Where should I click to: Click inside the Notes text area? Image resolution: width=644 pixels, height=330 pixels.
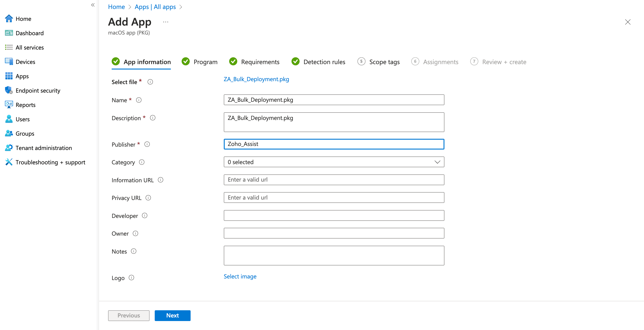click(334, 255)
